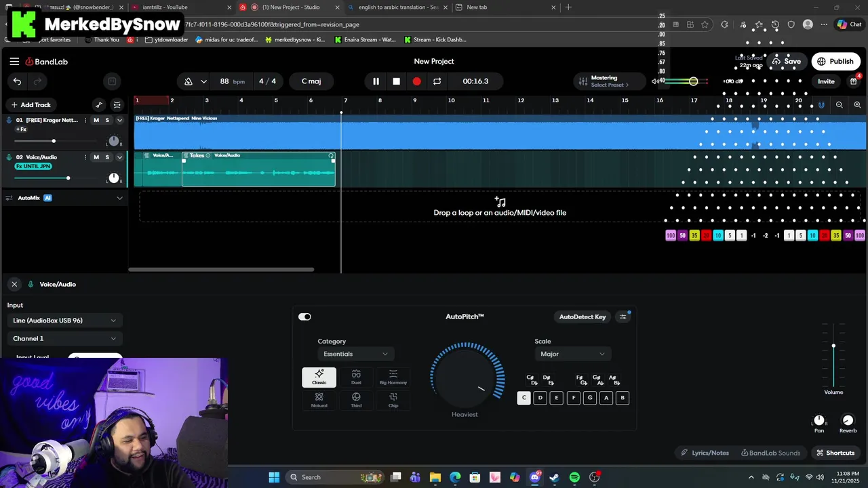Click the Add Track button
The image size is (868, 488).
[x=31, y=104]
